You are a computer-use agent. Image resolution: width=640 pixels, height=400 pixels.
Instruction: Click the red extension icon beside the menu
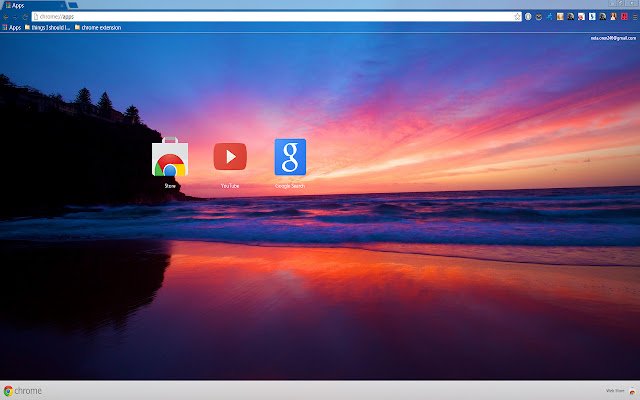[624, 17]
